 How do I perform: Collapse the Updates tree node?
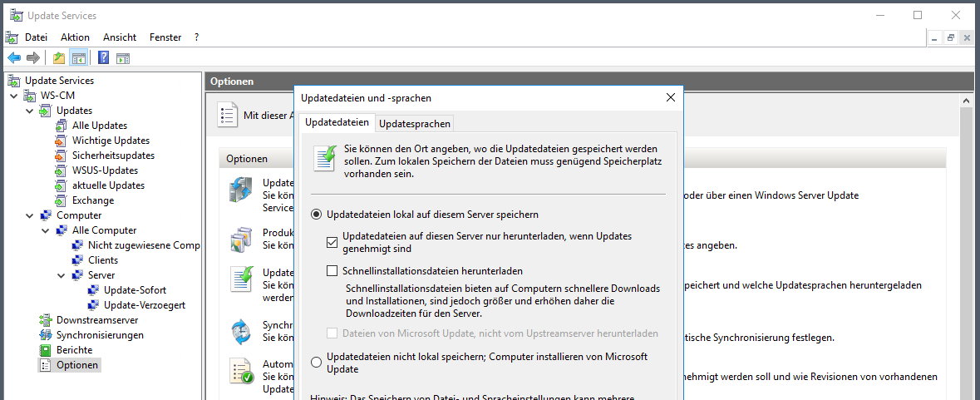[29, 111]
